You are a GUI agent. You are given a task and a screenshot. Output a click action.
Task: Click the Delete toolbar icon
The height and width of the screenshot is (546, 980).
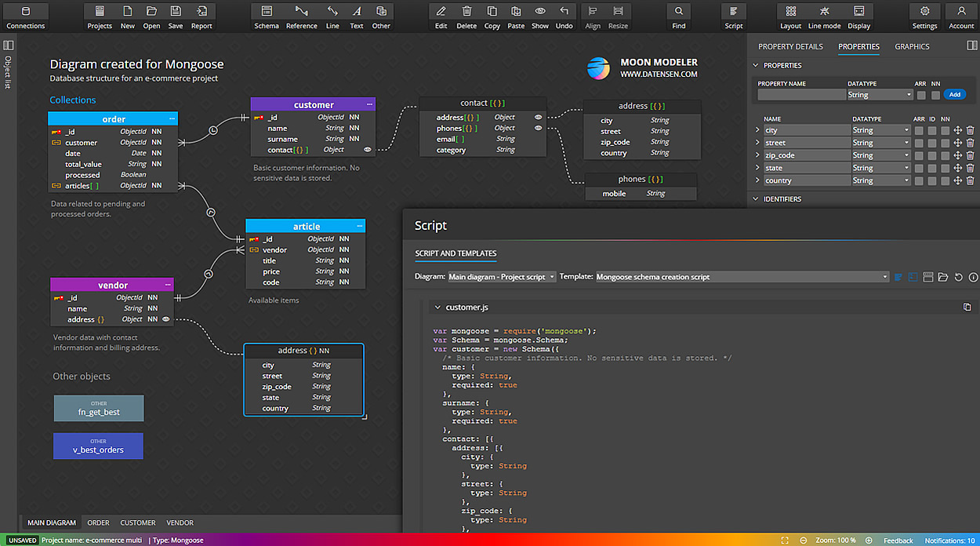click(466, 16)
